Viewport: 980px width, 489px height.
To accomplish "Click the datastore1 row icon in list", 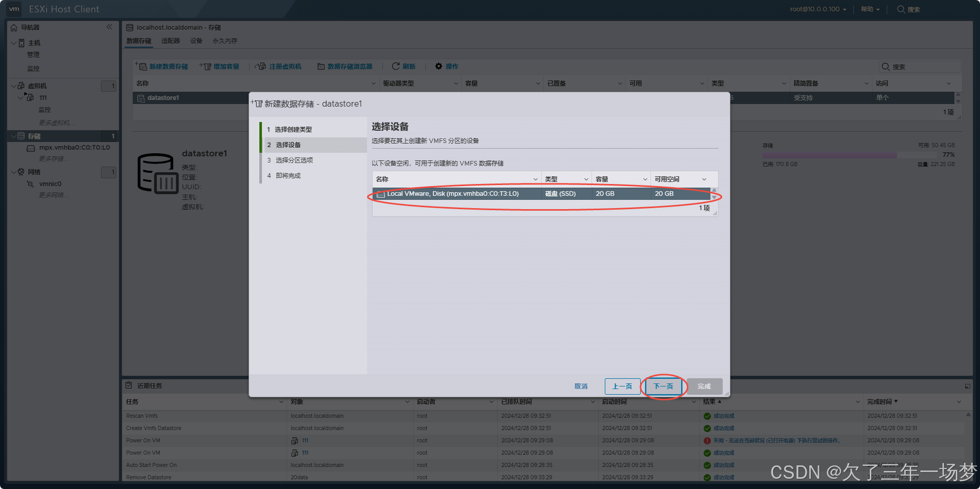I will [141, 98].
